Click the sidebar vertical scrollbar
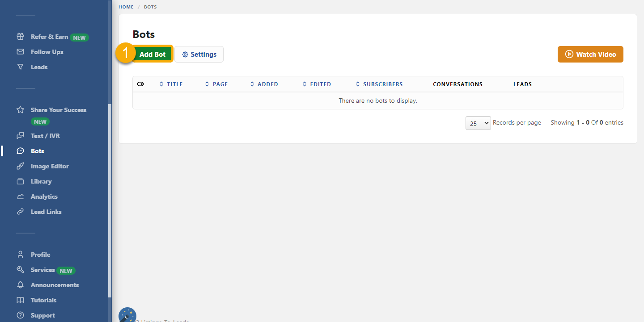 click(110, 201)
